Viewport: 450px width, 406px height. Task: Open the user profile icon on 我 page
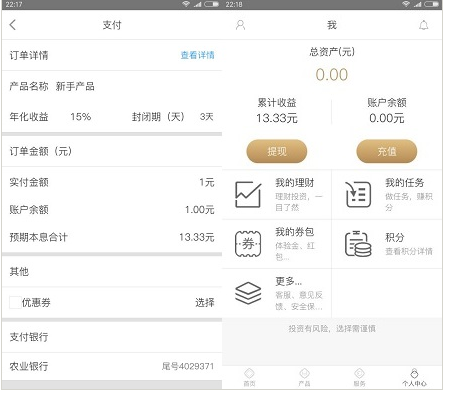coord(240,25)
